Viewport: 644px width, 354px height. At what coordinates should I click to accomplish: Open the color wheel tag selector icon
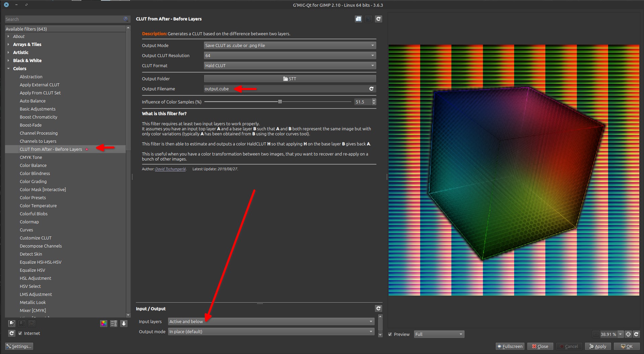click(104, 323)
